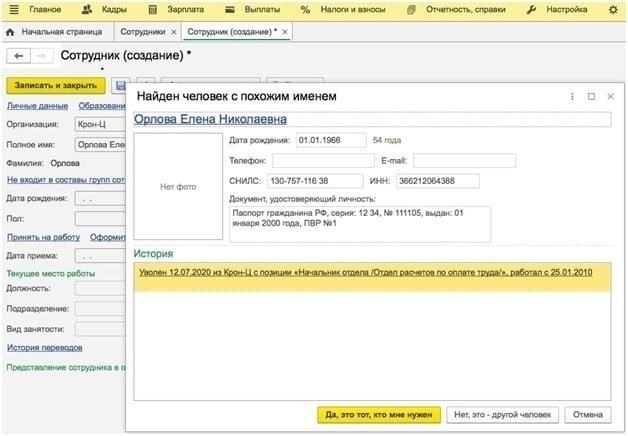Image resolution: width=628 pixels, height=436 pixels.
Task: Click Отмена to cancel dialog
Action: pos(588,414)
